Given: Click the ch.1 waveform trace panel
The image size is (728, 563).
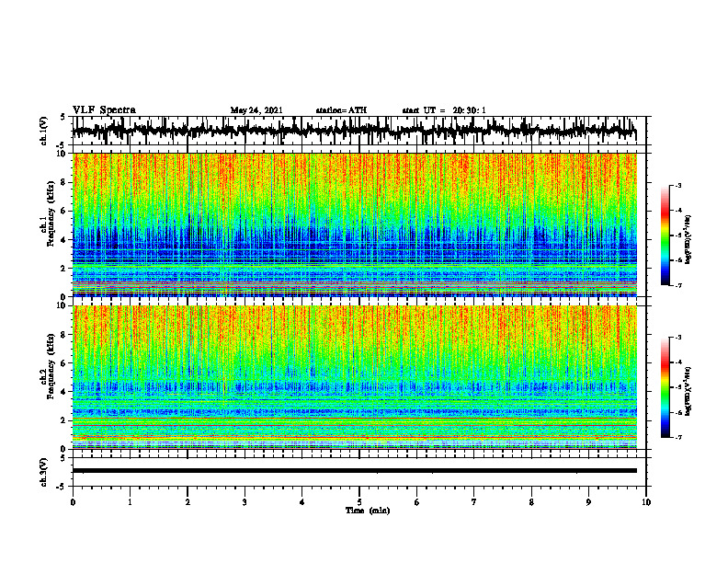Looking at the screenshot, I should click(358, 131).
